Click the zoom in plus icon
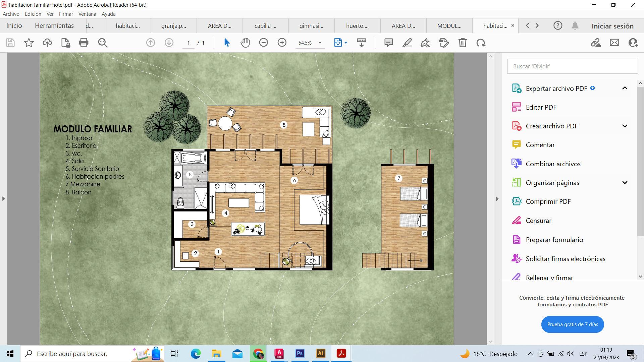The height and width of the screenshot is (362, 644). pos(282,43)
